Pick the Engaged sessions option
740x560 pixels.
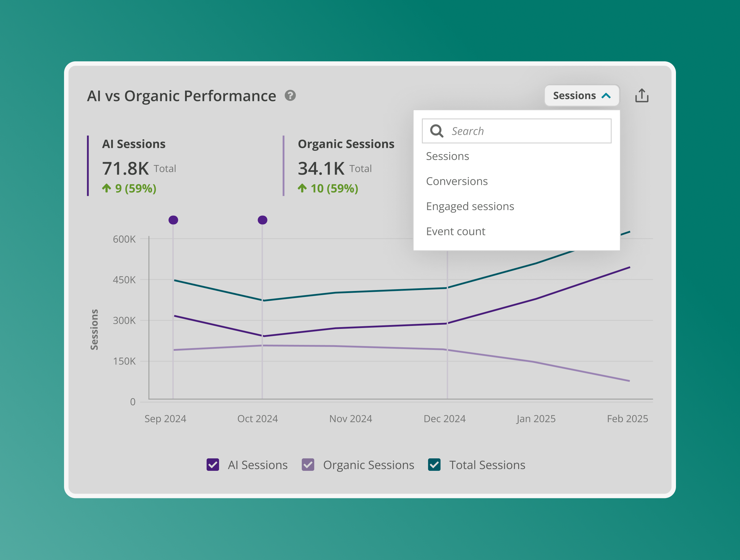pyautogui.click(x=470, y=206)
